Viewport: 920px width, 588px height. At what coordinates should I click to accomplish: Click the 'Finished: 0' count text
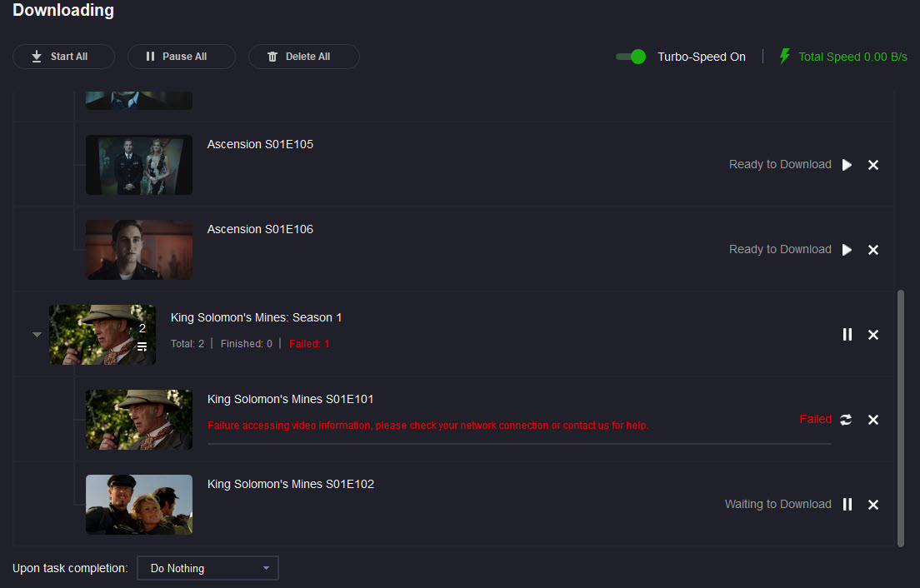click(247, 343)
